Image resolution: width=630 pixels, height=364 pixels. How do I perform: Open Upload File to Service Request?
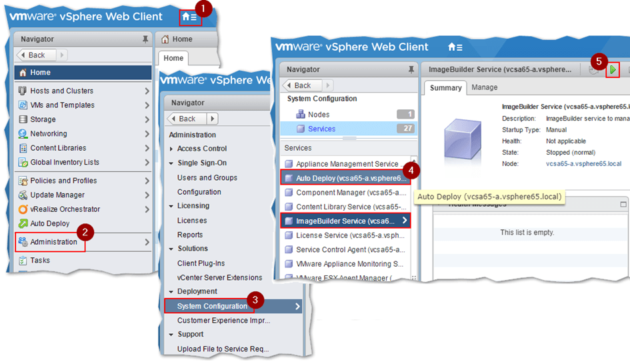pos(223,349)
